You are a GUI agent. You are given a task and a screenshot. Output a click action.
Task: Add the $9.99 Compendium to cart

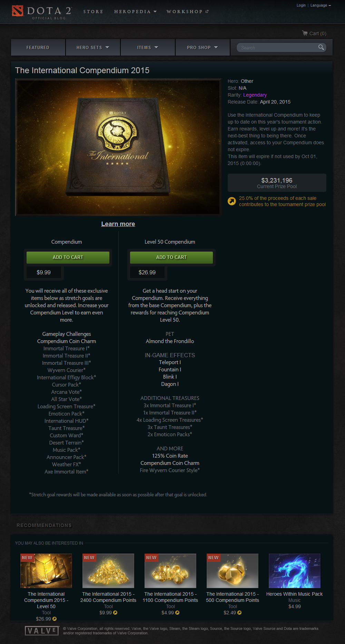click(x=68, y=257)
